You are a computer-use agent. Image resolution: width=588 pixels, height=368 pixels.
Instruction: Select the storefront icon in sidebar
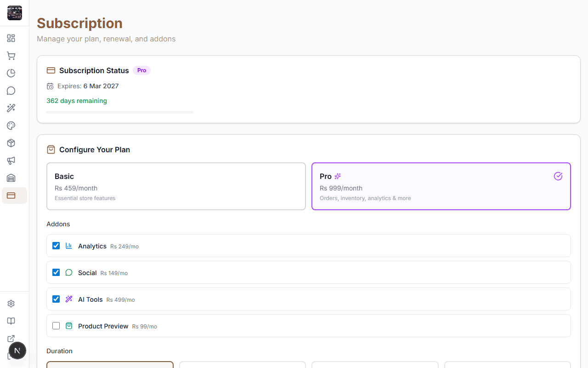(11, 178)
